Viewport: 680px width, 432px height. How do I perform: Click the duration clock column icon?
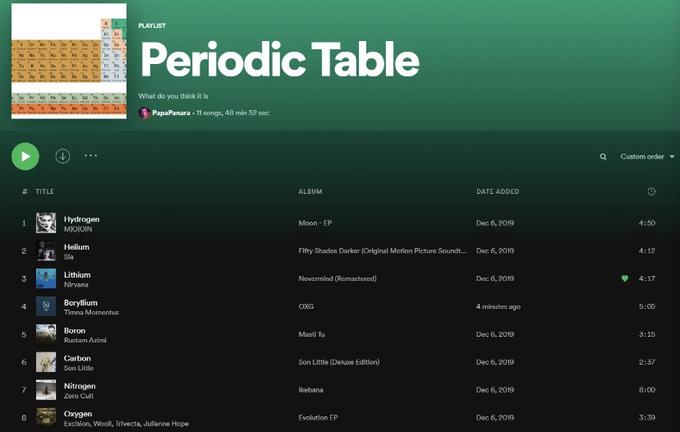[x=651, y=191]
